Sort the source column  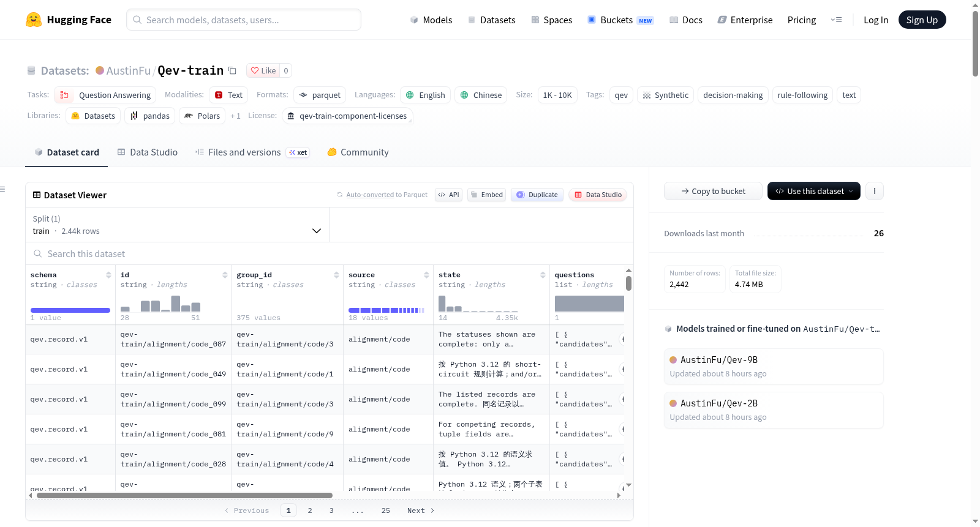pos(426,275)
